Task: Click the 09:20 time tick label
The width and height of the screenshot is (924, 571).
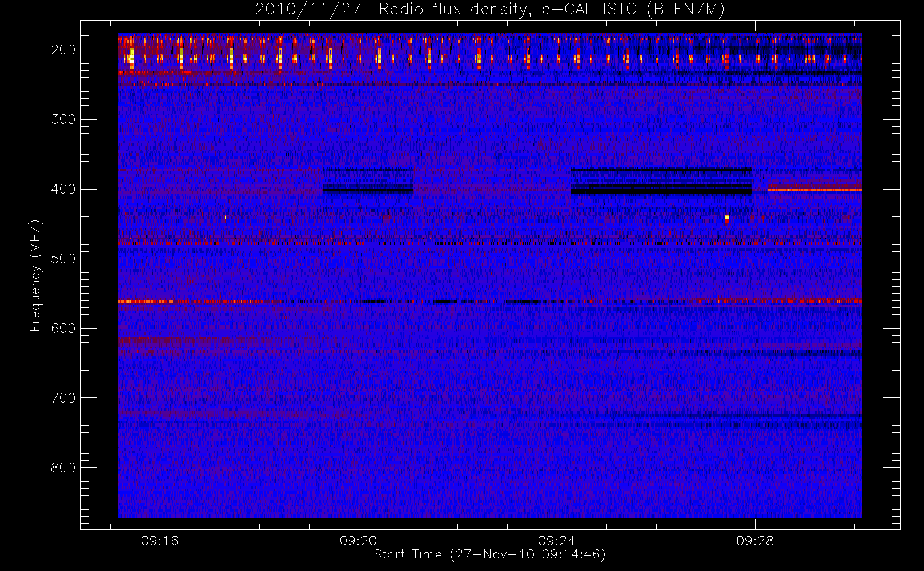Action: [358, 541]
